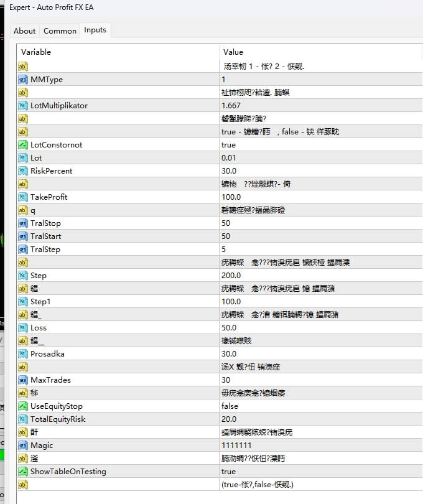Click the string icon beside variable q
Viewport: 423px width, 504px height.
(23, 210)
